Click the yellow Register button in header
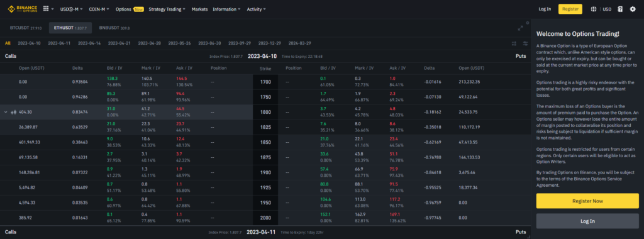 570,9
